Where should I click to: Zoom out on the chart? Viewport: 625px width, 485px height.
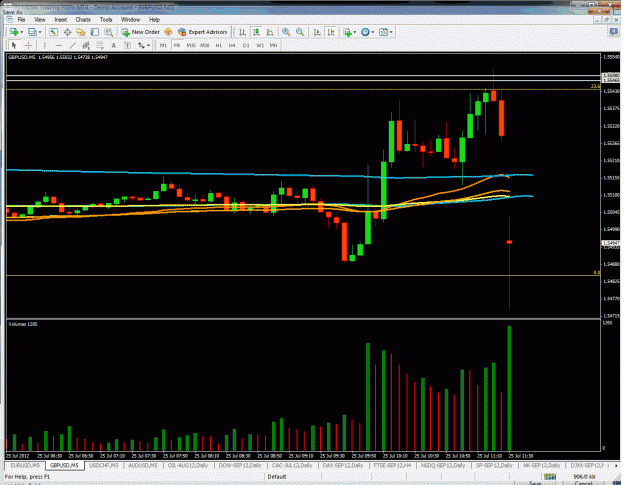tap(300, 32)
